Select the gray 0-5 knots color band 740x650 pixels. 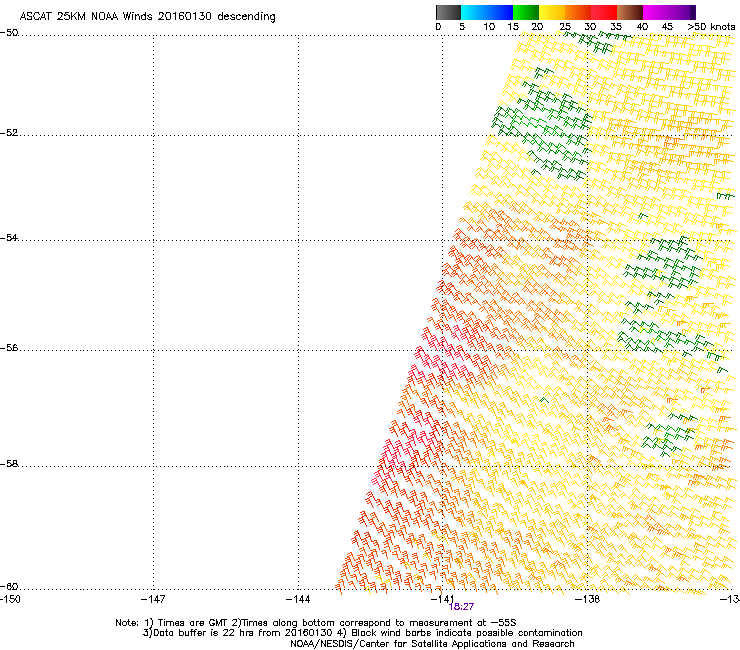(448, 12)
